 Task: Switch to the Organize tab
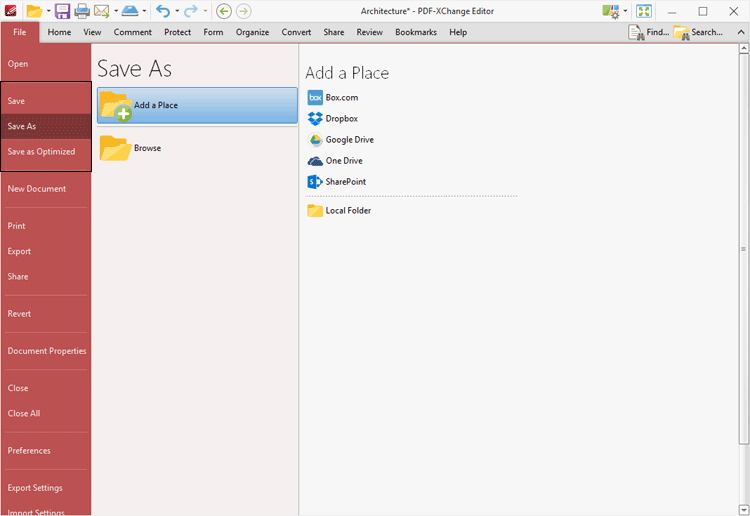pyautogui.click(x=252, y=32)
